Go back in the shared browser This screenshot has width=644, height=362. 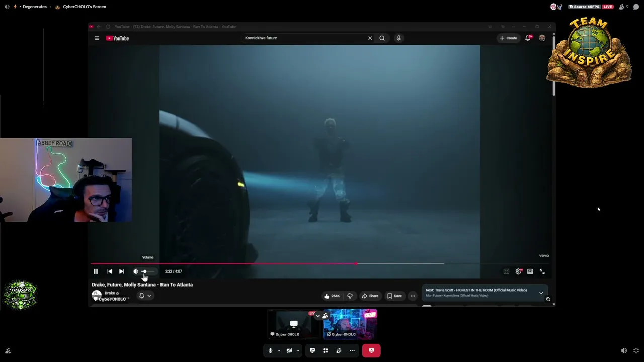pos(99,27)
